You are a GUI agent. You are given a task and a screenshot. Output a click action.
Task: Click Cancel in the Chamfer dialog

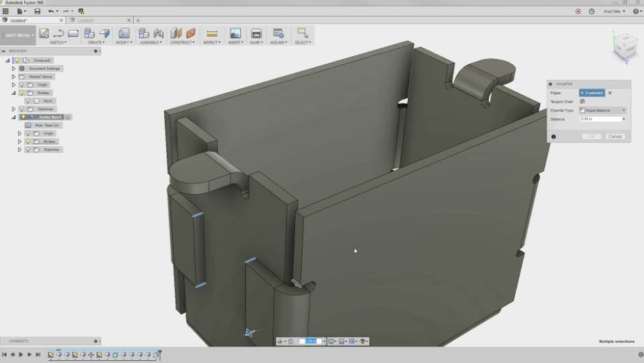615,136
